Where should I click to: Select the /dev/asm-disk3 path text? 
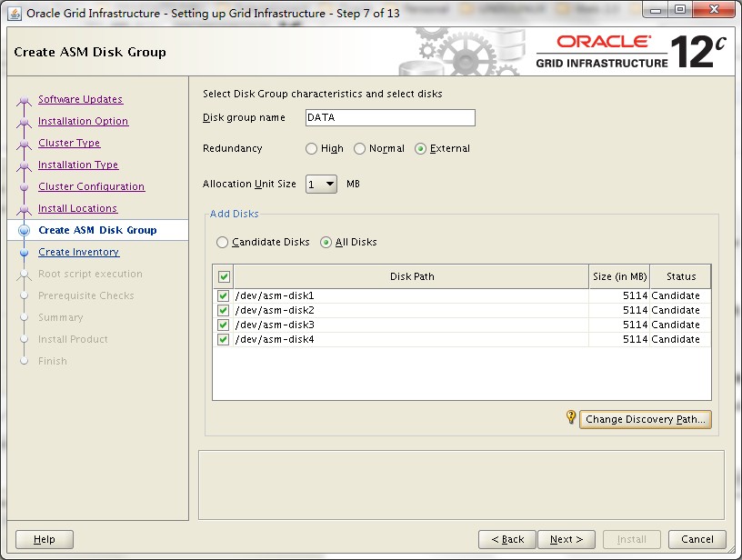tap(275, 325)
